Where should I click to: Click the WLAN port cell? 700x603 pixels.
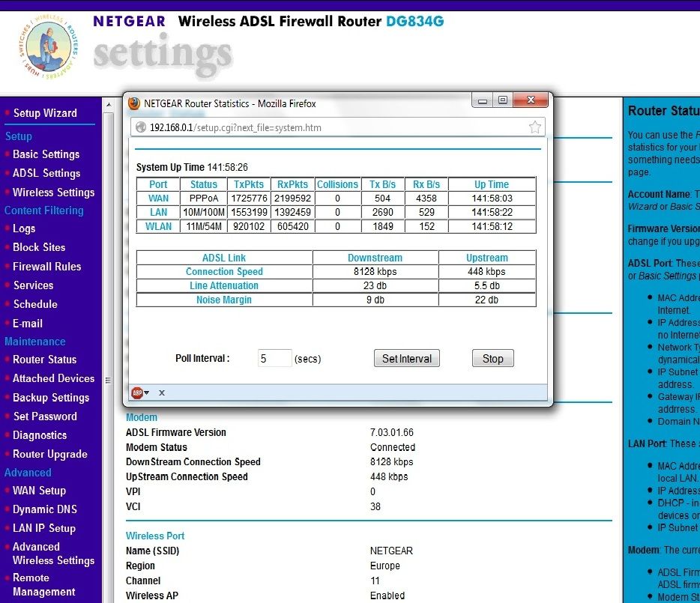[x=158, y=226]
